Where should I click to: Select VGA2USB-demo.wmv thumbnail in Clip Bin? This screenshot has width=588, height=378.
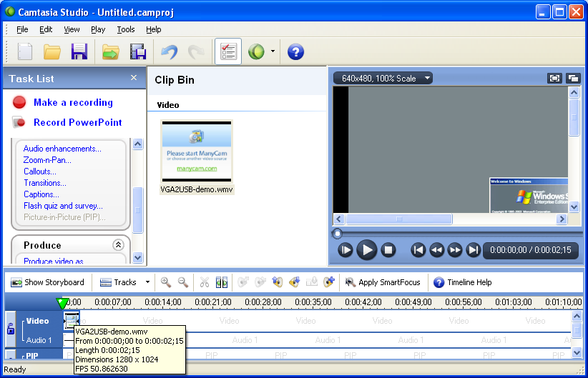click(x=197, y=151)
